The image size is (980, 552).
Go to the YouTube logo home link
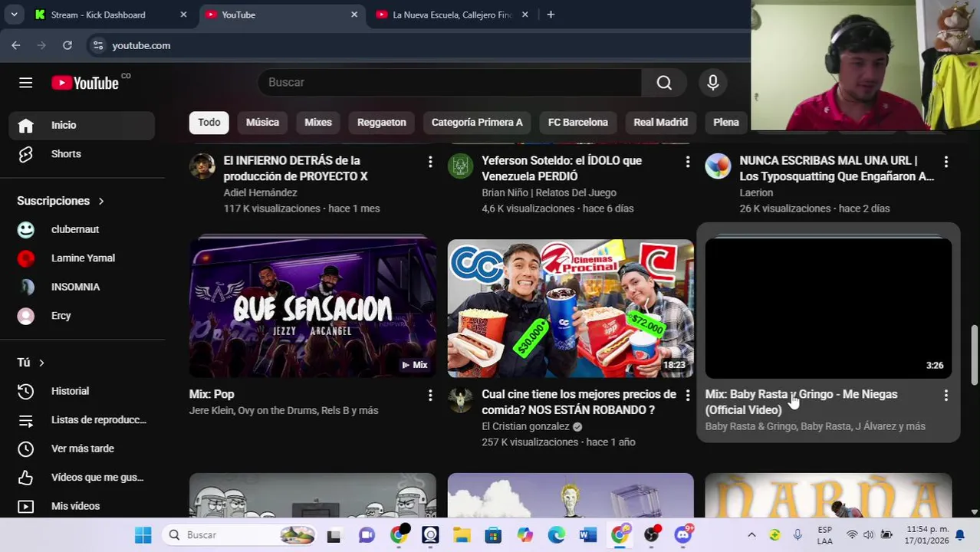tap(85, 83)
